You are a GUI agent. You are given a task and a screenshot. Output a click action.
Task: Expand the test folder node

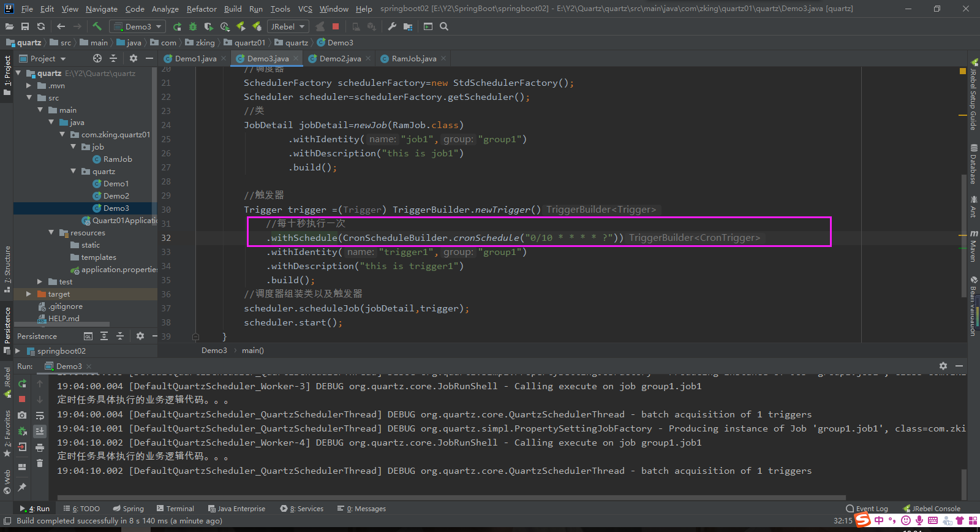point(40,281)
